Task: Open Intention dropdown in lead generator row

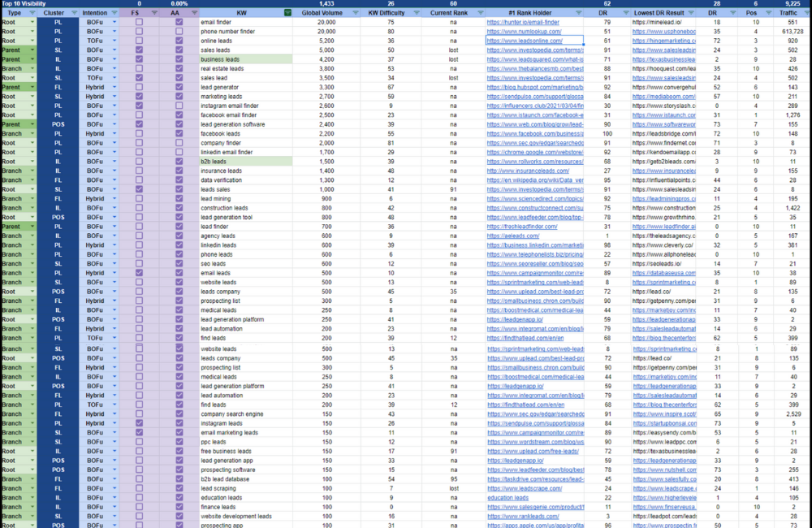Action: [x=114, y=88]
